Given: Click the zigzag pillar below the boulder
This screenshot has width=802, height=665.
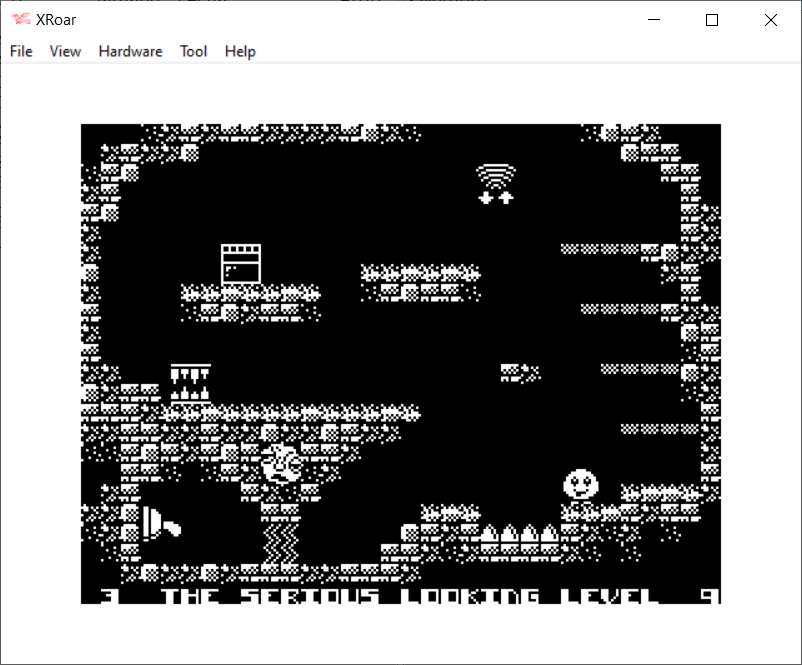Looking at the screenshot, I should [280, 540].
